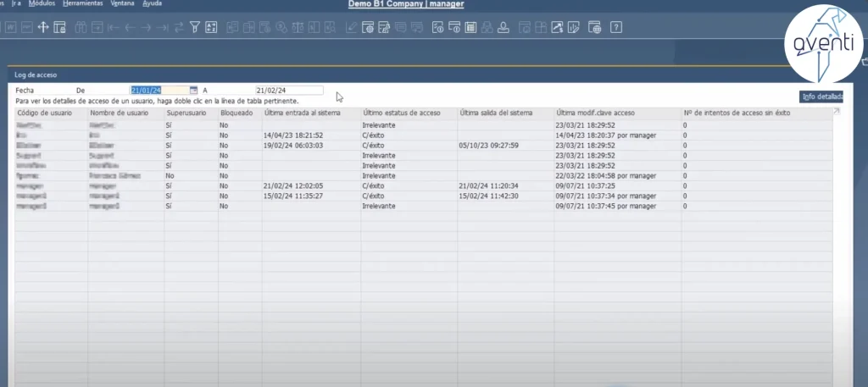Select the cell 05/10/23 09:27:59
Image resolution: width=868 pixels, height=387 pixels.
[x=506, y=146]
